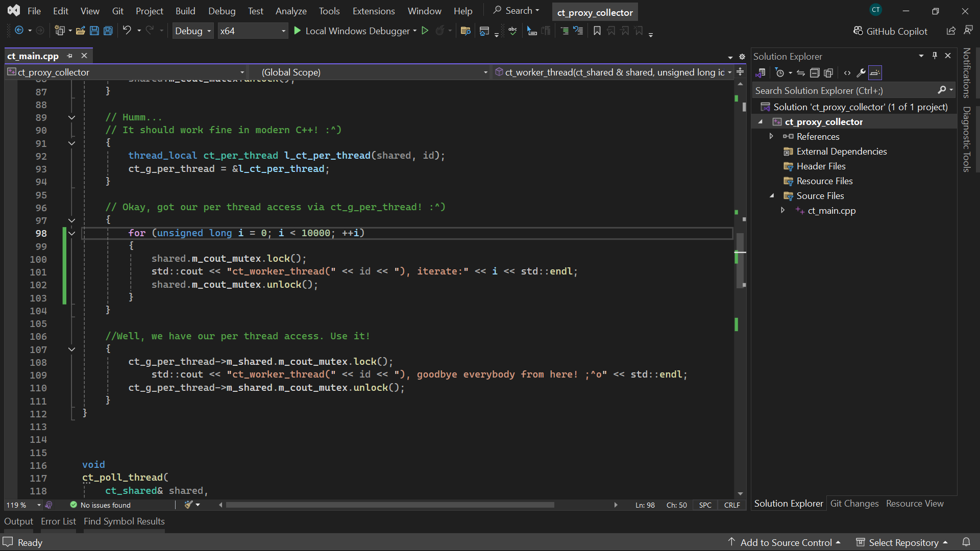
Task: Open the Extensions menu
Action: click(374, 11)
